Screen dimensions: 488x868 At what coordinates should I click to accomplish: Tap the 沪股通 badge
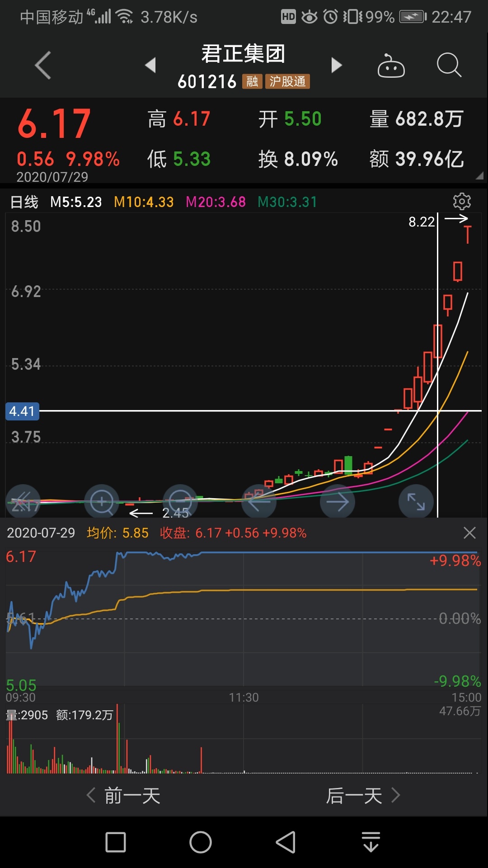click(x=287, y=81)
